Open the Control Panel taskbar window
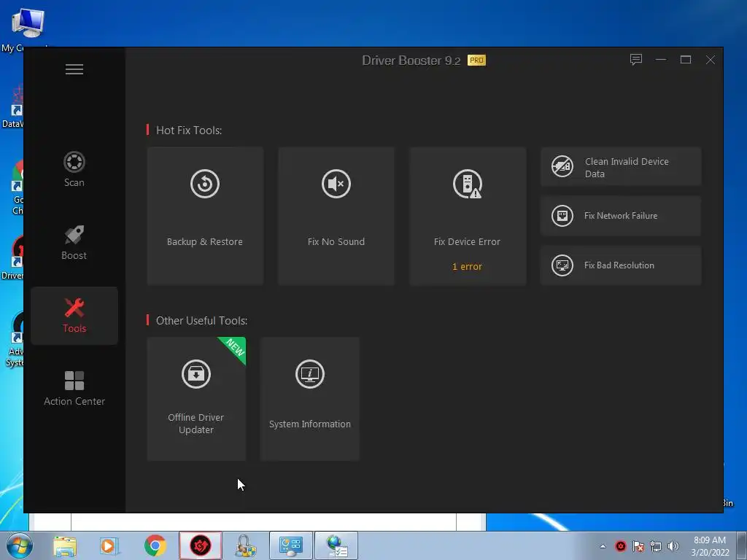Screen dimensions: 747x560 pyautogui.click(x=291, y=545)
